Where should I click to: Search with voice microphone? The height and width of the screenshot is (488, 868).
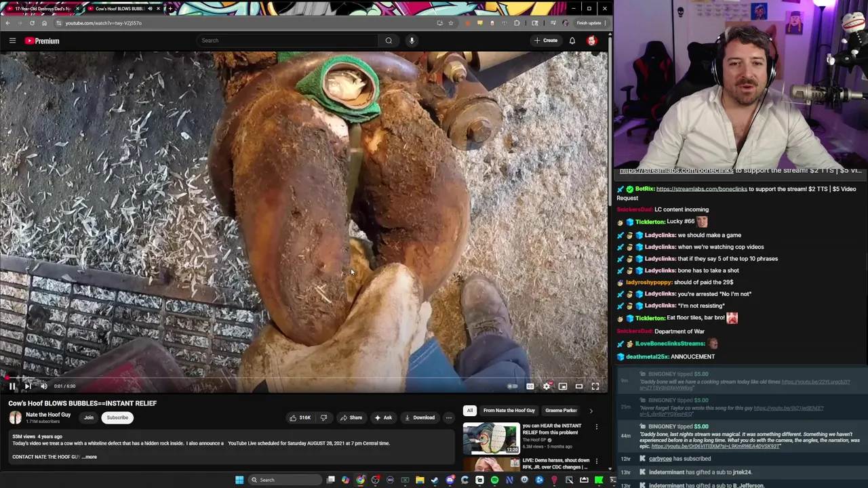tap(412, 41)
